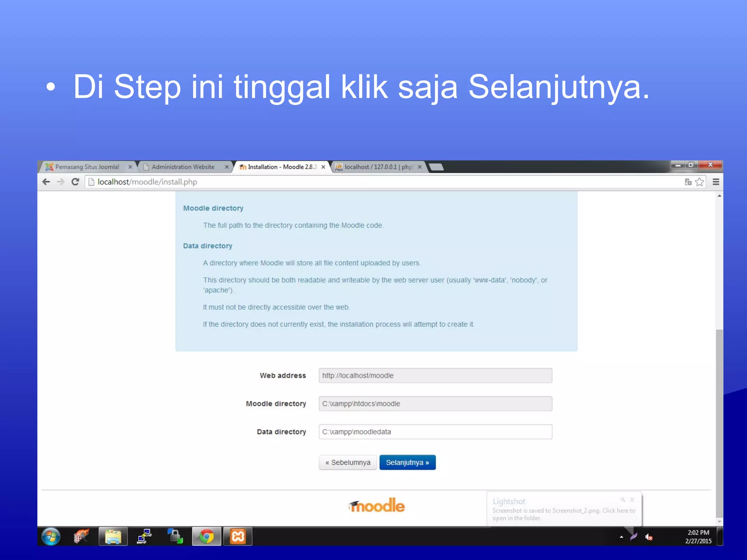Viewport: 747px width, 560px height.
Task: Click the scrollbar down arrow
Action: tap(719, 522)
